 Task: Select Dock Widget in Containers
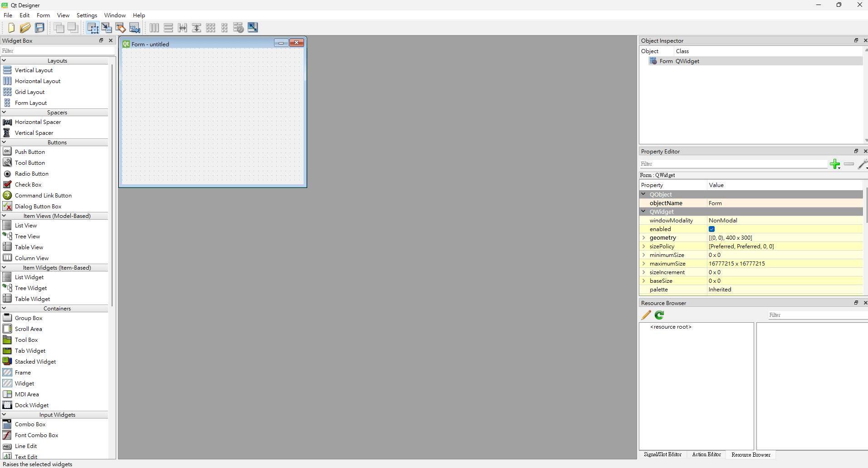32,405
